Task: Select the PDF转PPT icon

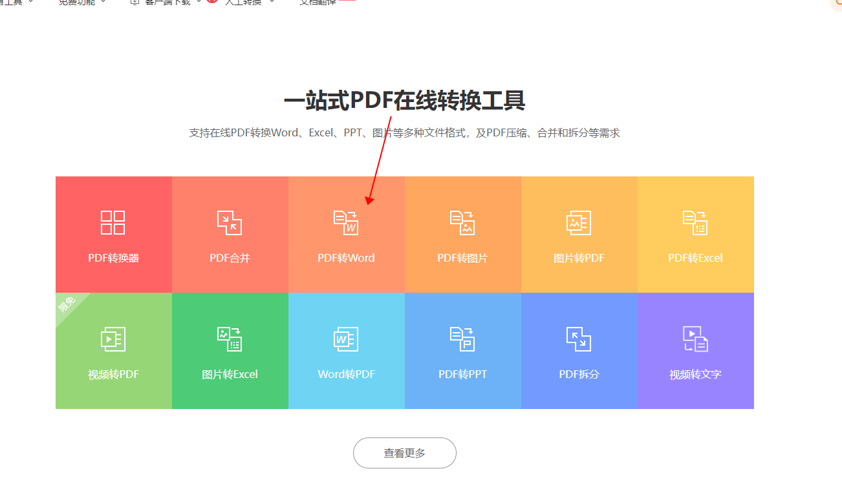Action: point(462,339)
